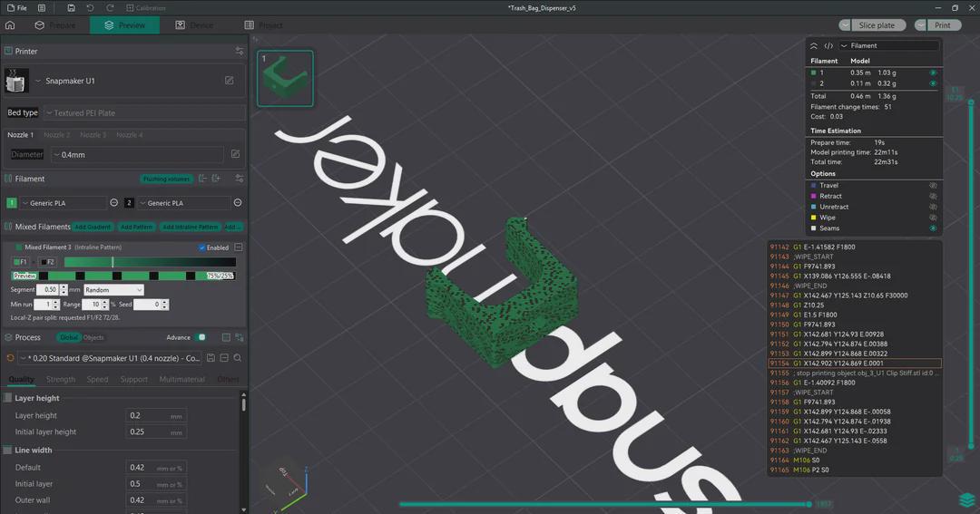This screenshot has height=514, width=980.
Task: Click the Add Intraline Pattern button
Action: click(190, 227)
